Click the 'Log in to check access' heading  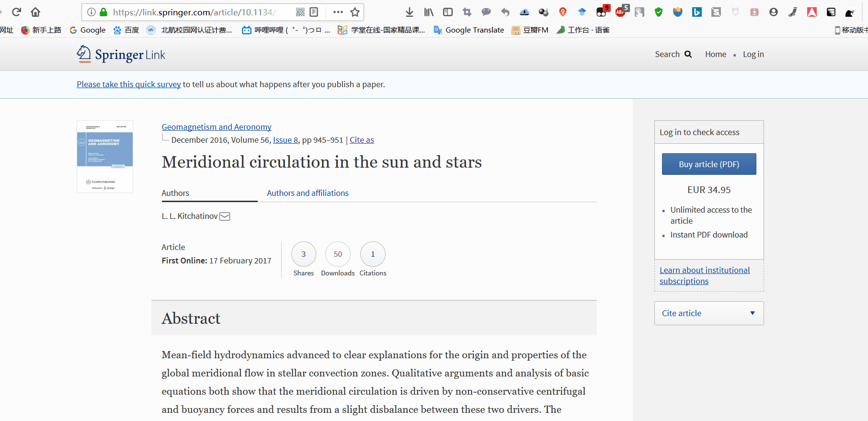[x=699, y=132]
